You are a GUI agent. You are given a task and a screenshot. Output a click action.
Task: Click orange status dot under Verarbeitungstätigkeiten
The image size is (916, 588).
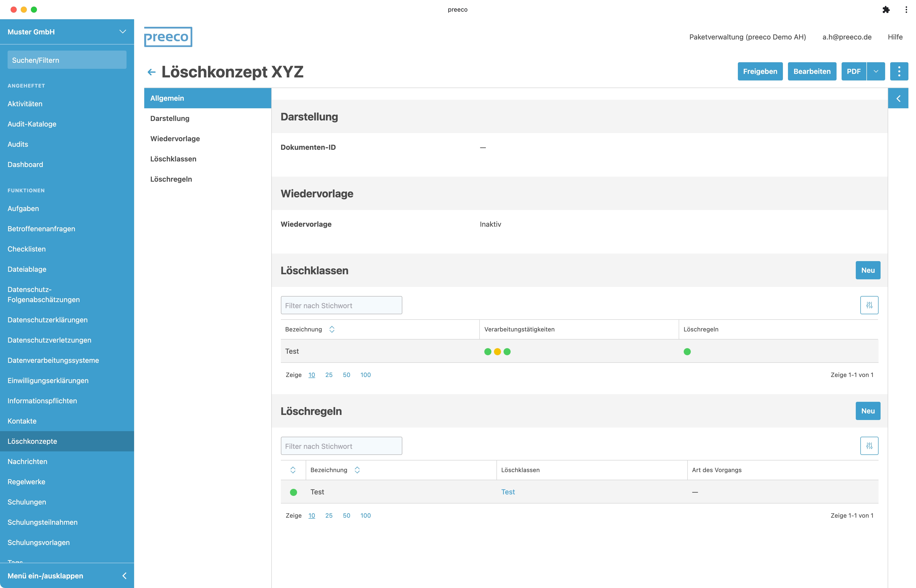(497, 352)
